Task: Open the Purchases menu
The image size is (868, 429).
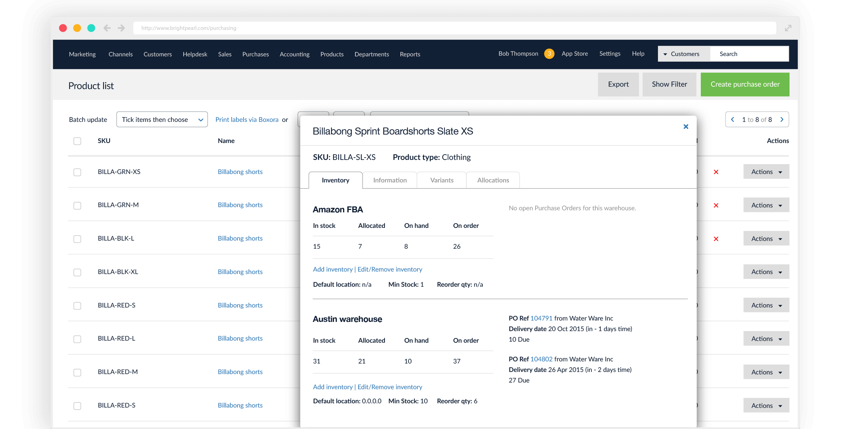Action: point(255,54)
